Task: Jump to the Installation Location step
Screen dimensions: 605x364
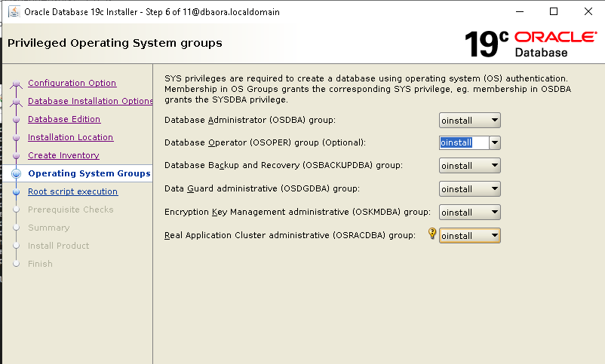Action: 70,137
